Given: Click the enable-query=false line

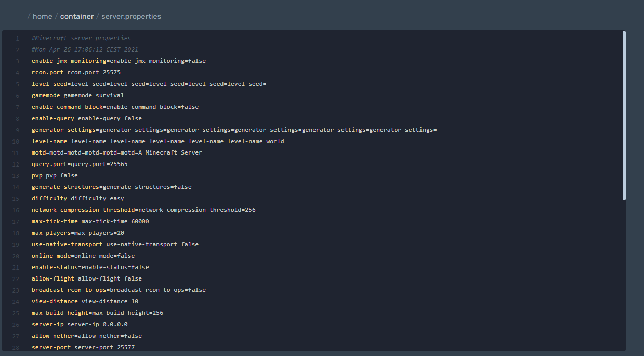Looking at the screenshot, I should tap(86, 118).
